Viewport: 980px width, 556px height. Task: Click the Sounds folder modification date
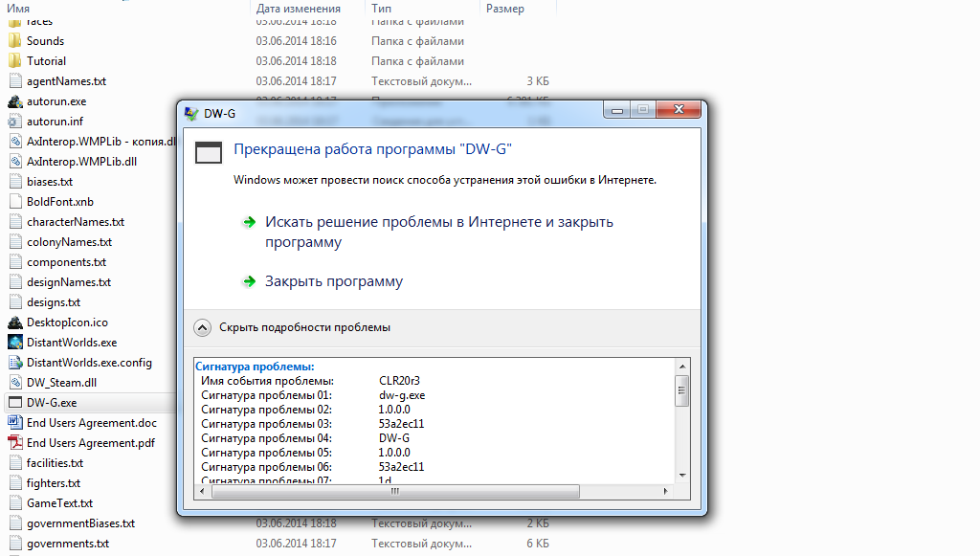click(297, 41)
